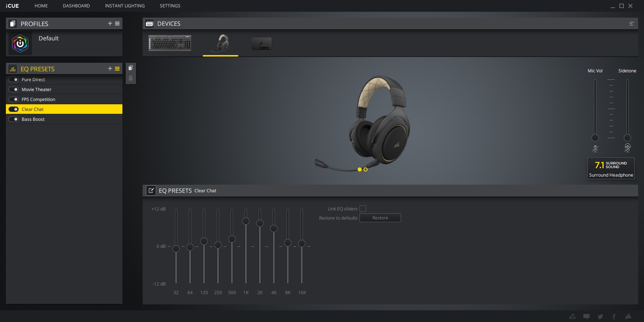Viewport: 644px width, 322px height.
Task: Click the Restore button
Action: click(x=380, y=218)
